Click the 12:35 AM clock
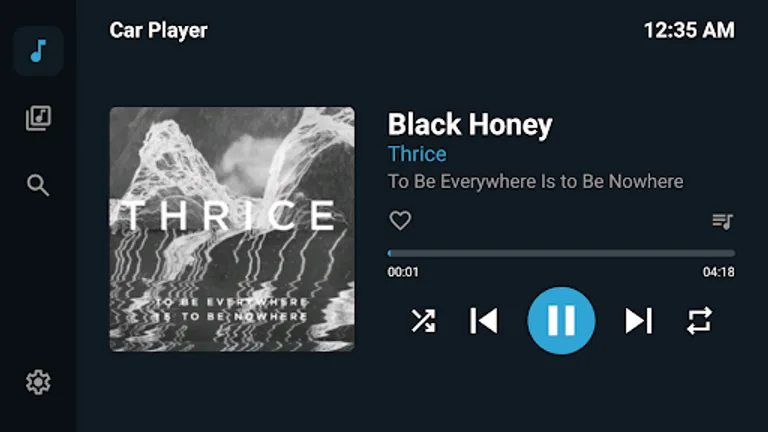This screenshot has height=432, width=768. 689,30
